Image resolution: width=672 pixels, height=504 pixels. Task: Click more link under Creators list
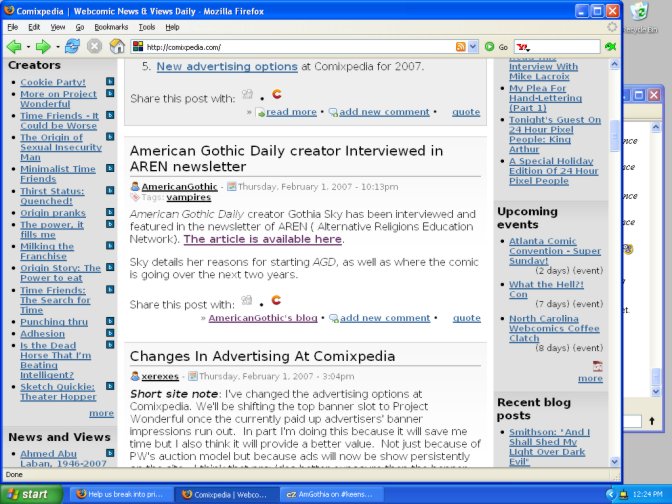pos(101,413)
